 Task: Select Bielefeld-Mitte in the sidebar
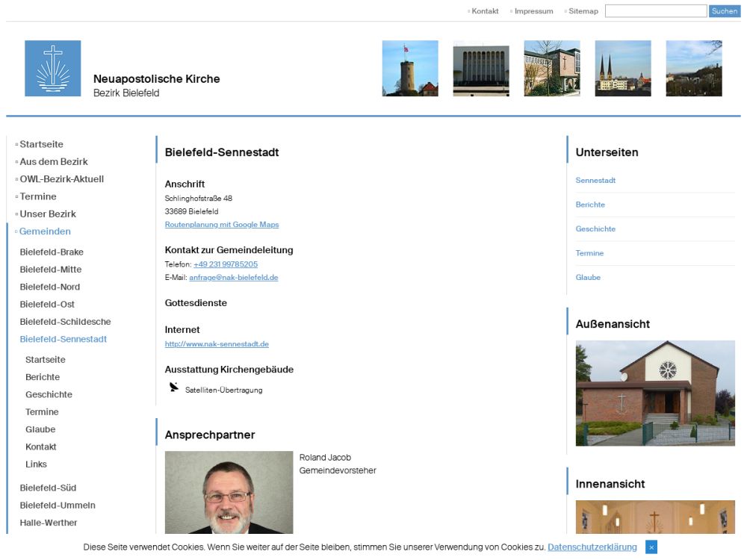[x=51, y=270]
